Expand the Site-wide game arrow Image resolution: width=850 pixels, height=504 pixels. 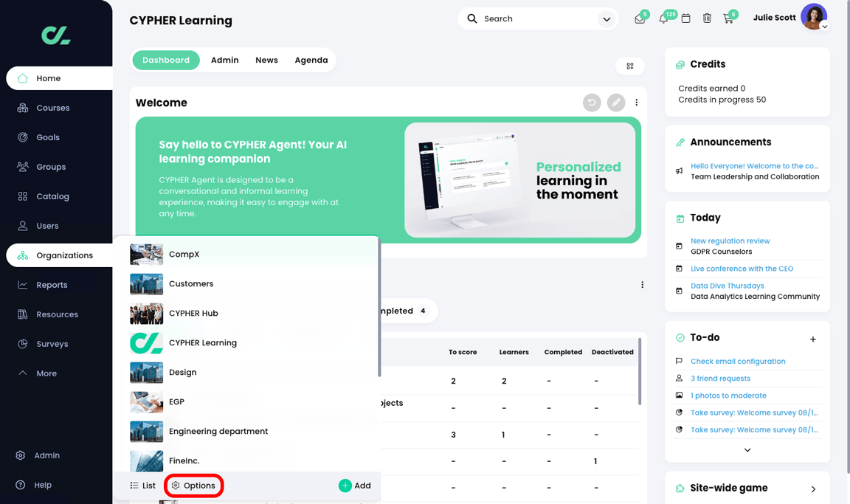pyautogui.click(x=813, y=489)
